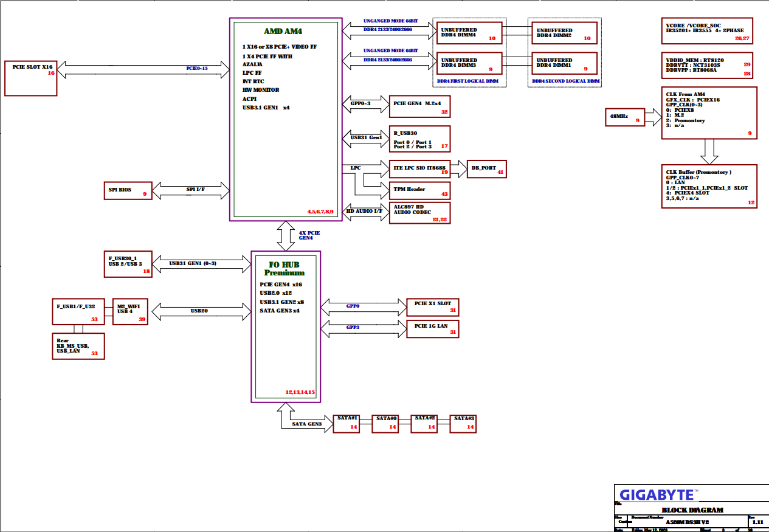Viewport: 769px width, 532px height.
Task: Select the DB_PORT block
Action: (x=486, y=168)
